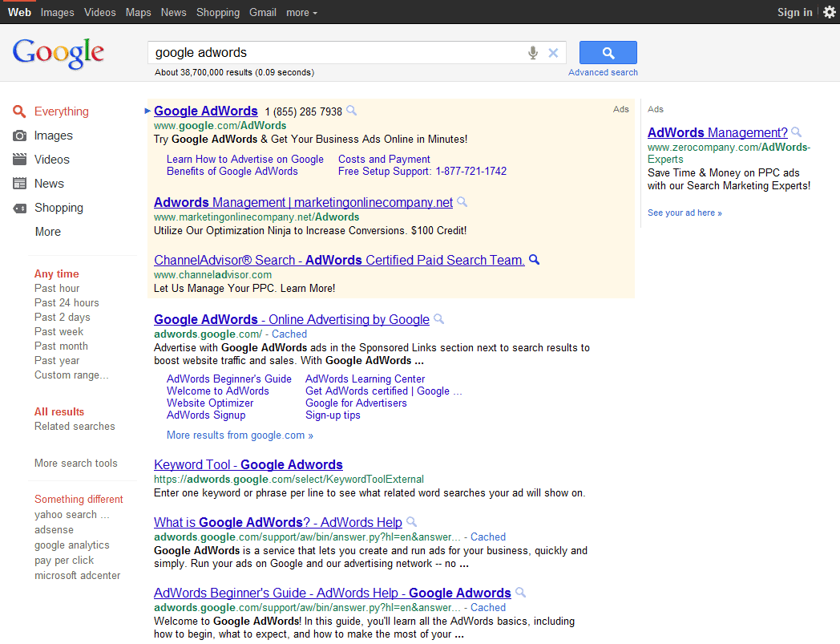Open 'AdWords Beginner's Guide' sitelink
The width and height of the screenshot is (840, 644).
(x=228, y=379)
